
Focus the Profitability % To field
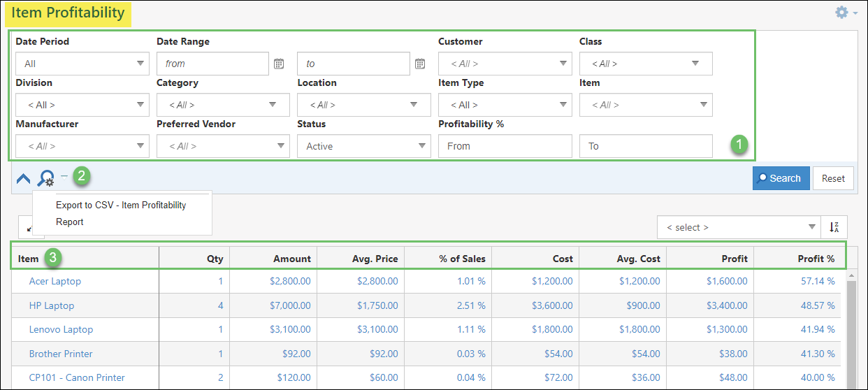pyautogui.click(x=646, y=146)
